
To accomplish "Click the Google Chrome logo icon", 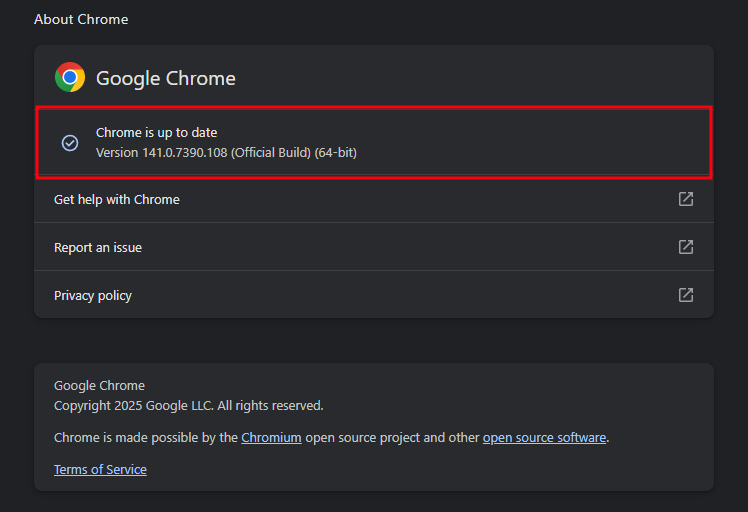I will coord(70,77).
